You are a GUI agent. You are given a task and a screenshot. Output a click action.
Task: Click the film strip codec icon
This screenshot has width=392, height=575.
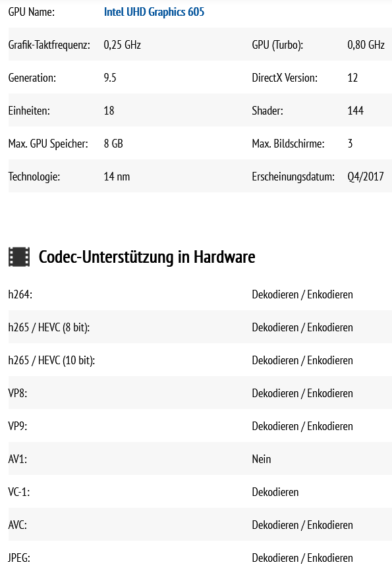coord(19,257)
